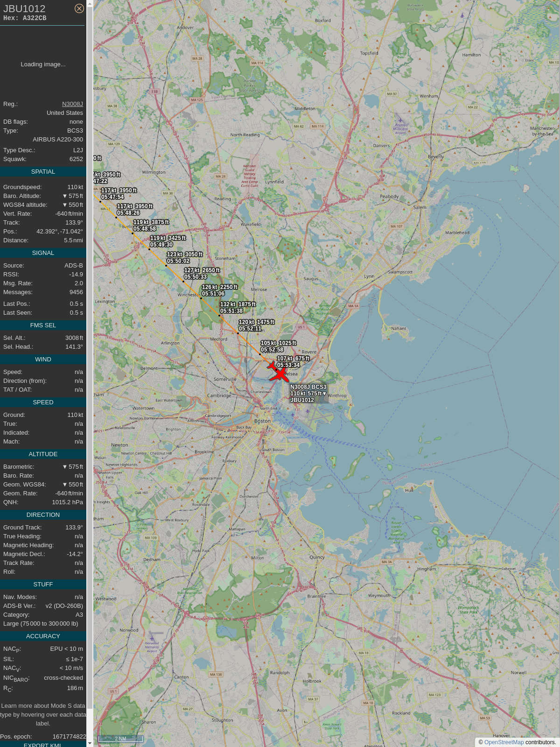Click the FMS SEL section header
Viewport: 560px width, 747px height.
click(43, 325)
